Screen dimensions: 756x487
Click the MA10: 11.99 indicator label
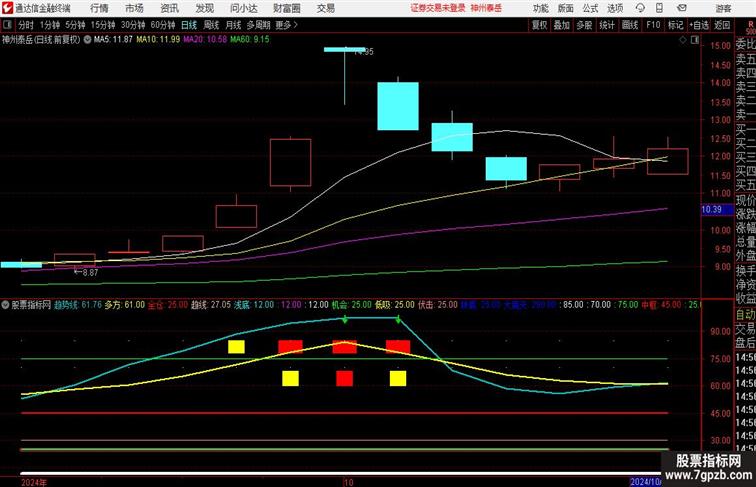click(158, 40)
